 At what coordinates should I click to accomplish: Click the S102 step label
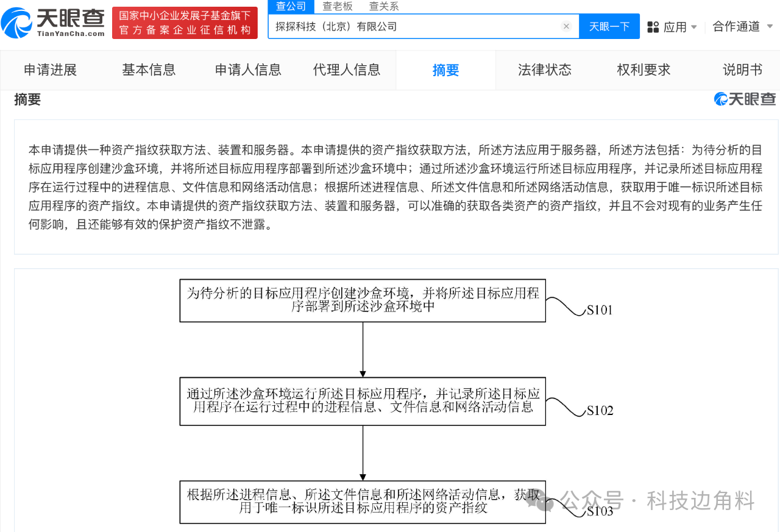click(x=600, y=411)
